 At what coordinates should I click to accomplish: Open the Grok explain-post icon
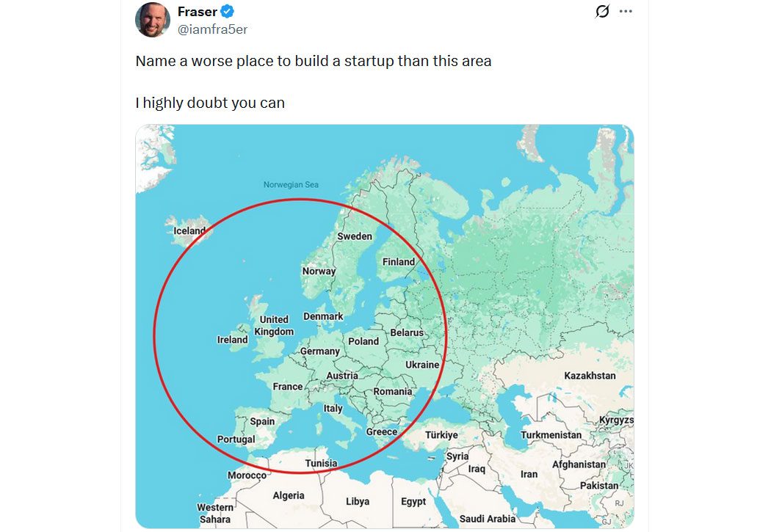click(x=602, y=12)
